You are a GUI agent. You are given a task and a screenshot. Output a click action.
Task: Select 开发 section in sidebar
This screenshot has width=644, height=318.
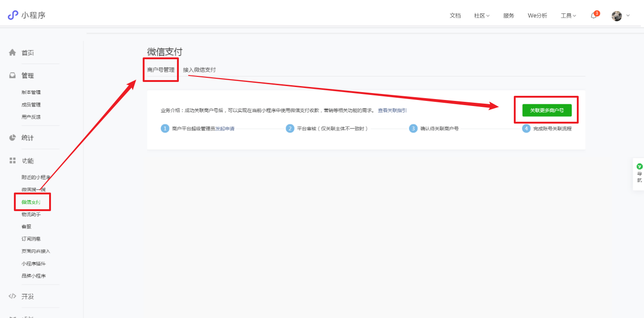[x=28, y=297]
